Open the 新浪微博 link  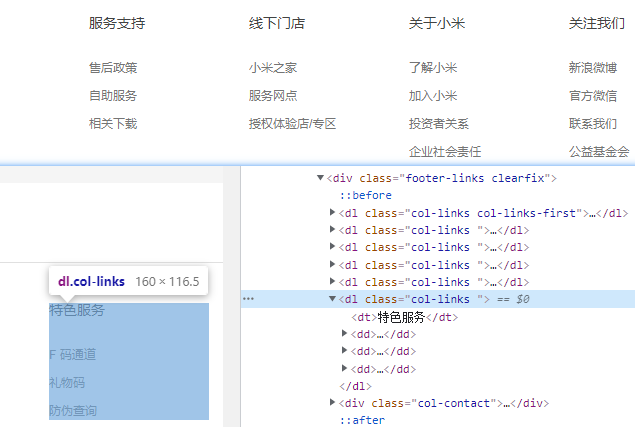(593, 68)
